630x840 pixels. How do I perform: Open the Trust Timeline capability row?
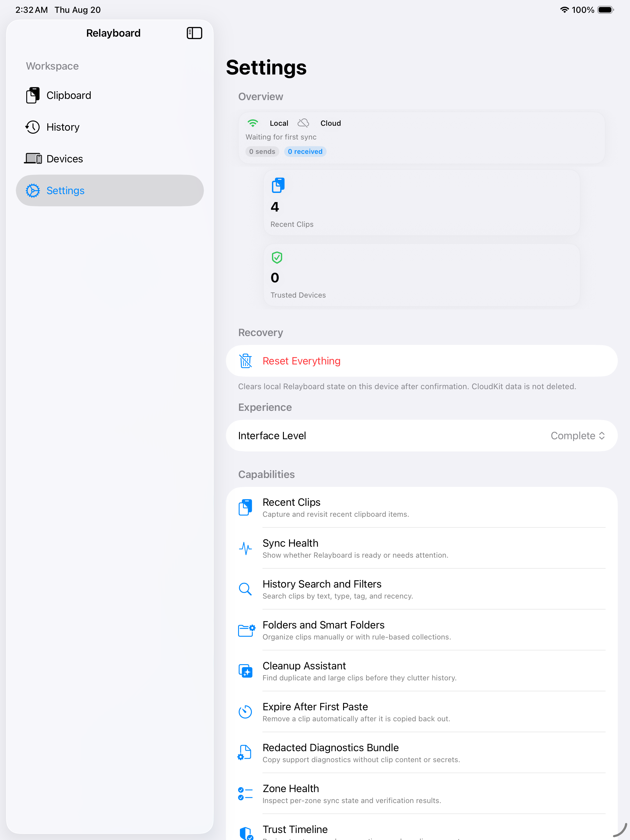tap(422, 827)
